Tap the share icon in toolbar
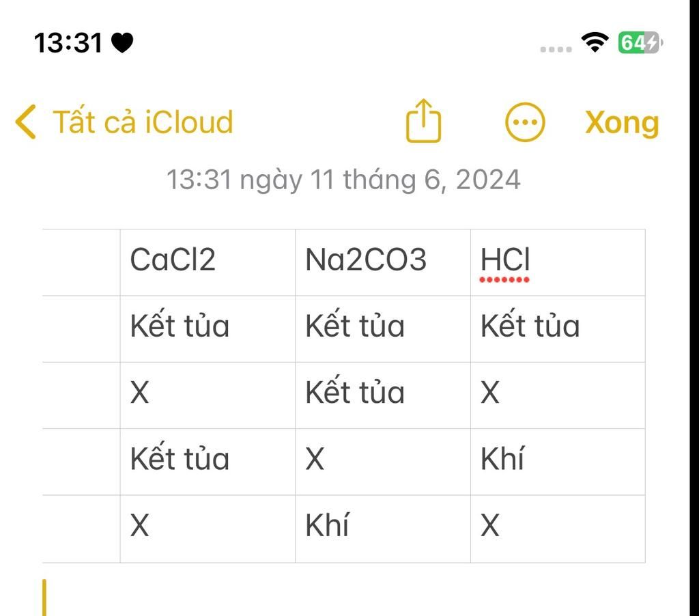This screenshot has height=616, width=699. coord(423,122)
